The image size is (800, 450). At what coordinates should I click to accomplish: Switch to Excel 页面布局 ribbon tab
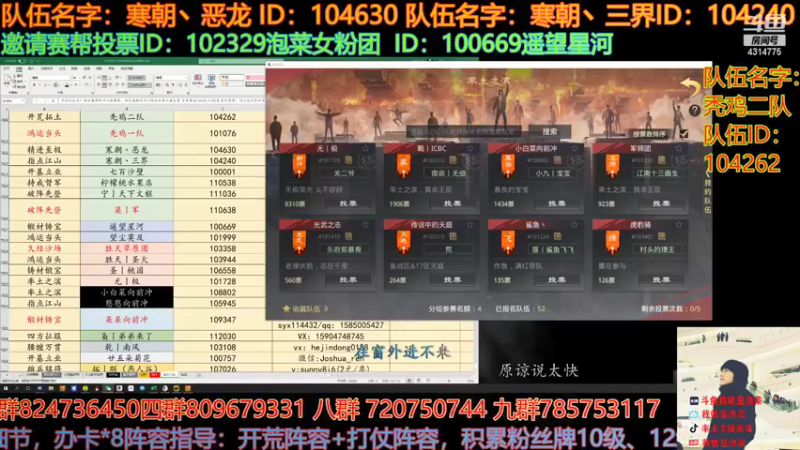point(46,68)
